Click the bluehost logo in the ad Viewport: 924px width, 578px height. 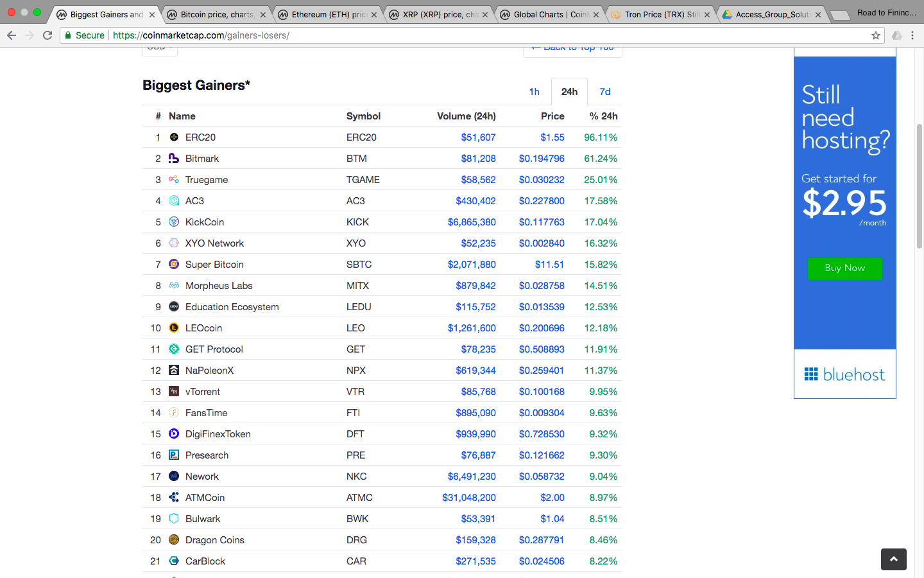pos(844,374)
